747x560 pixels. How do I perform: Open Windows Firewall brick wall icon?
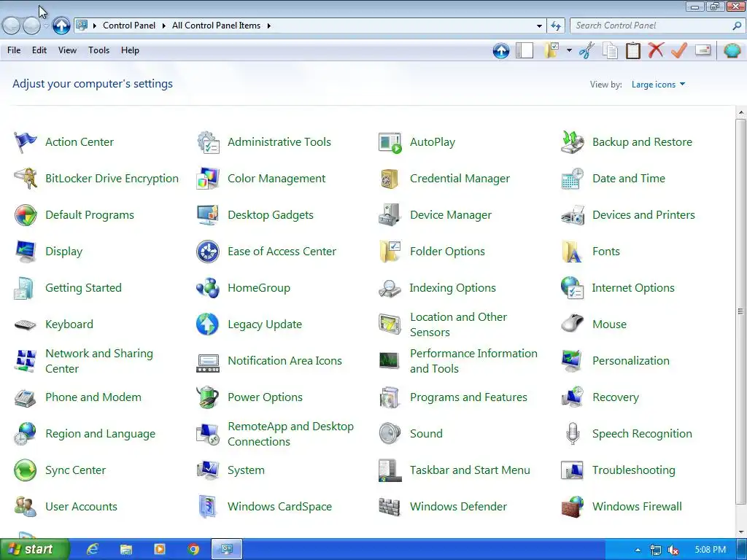click(572, 507)
